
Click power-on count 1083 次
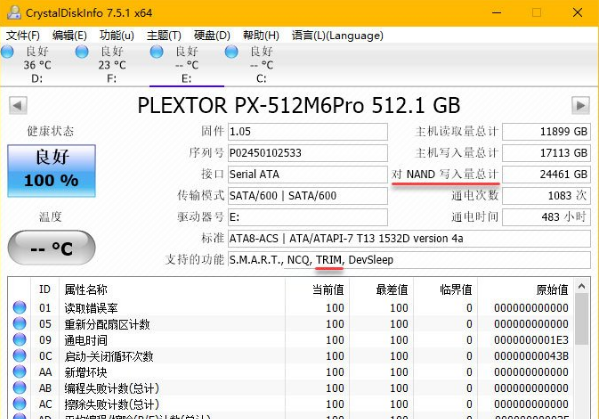tap(546, 196)
